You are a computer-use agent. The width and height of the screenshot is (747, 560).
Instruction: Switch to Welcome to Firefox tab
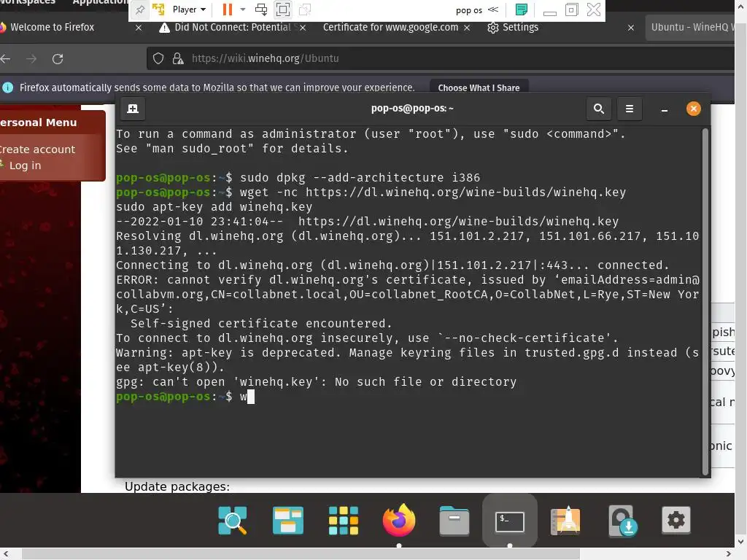click(53, 27)
